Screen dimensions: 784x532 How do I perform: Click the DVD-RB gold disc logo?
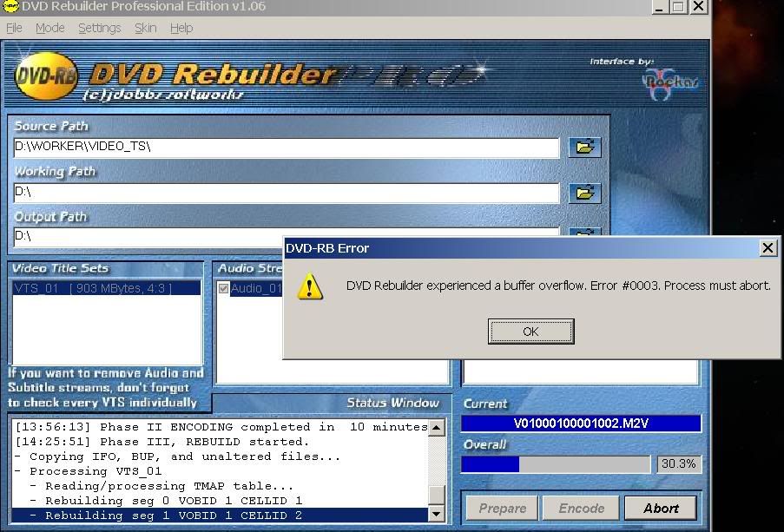point(46,76)
